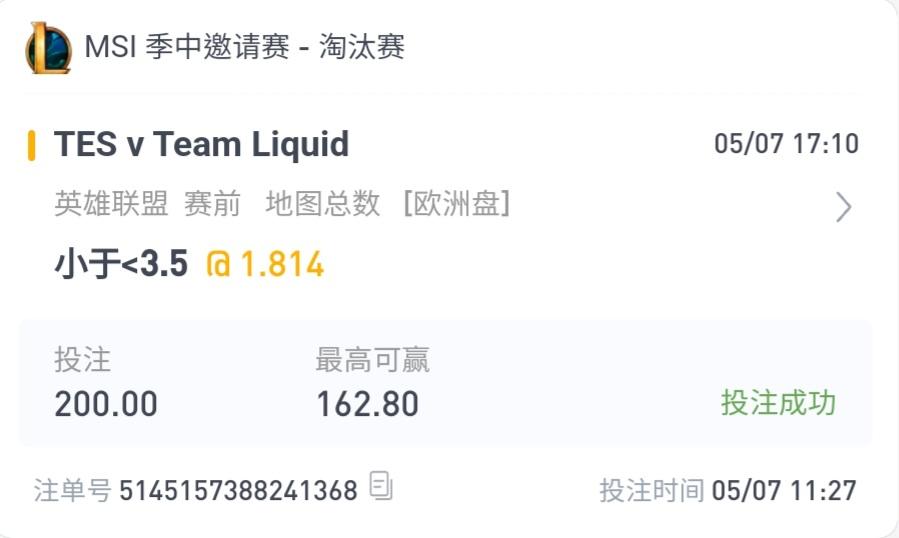Open the MSI 季中邀请赛 - 淘汰赛 title
899x538 pixels.
click(245, 46)
